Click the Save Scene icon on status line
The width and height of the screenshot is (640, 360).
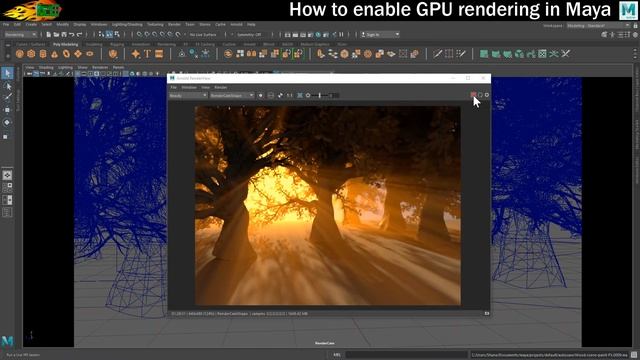64,35
